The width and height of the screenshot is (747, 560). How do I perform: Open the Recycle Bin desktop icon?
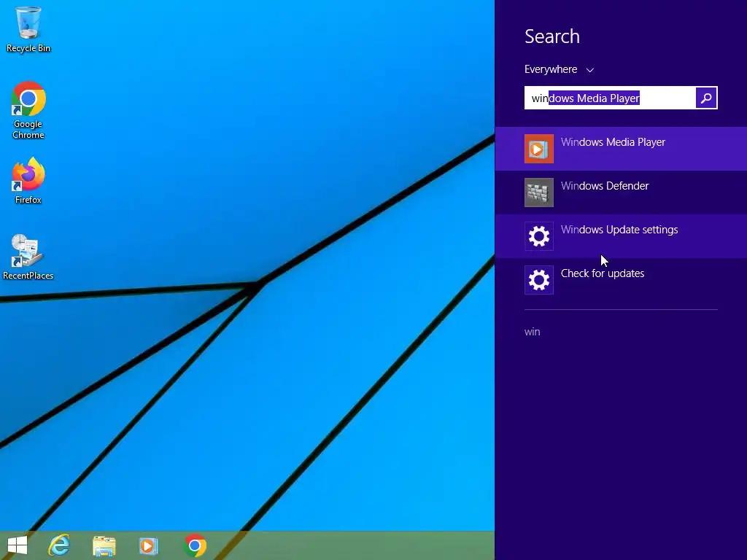[x=28, y=29]
